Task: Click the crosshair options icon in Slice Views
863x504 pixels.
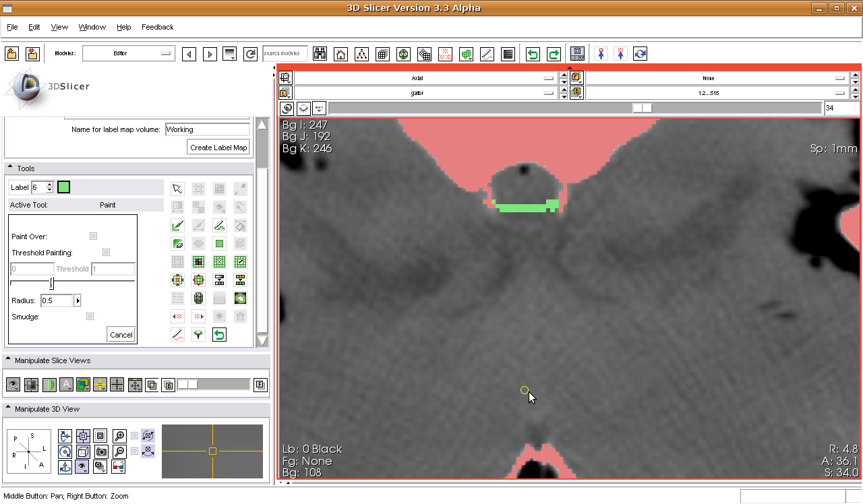Action: click(x=100, y=385)
